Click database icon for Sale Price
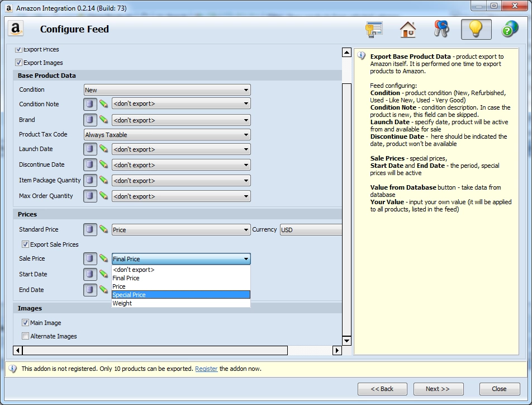The height and width of the screenshot is (405, 532). [90, 258]
